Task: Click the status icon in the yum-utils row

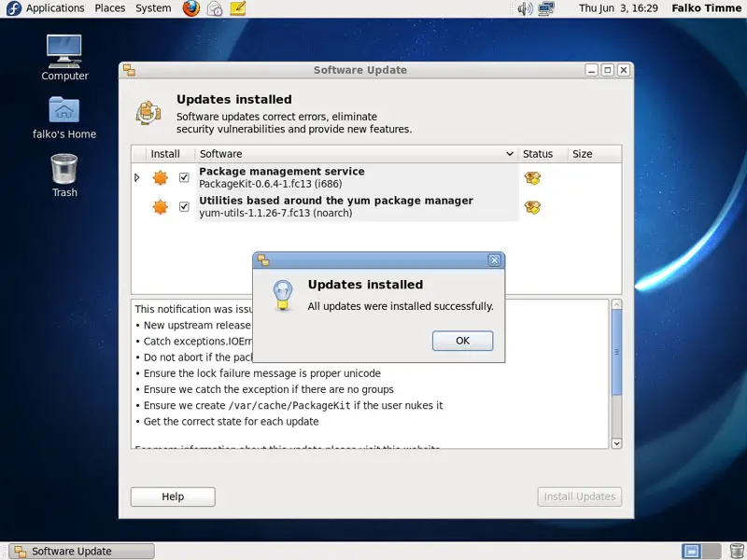Action: (x=532, y=207)
